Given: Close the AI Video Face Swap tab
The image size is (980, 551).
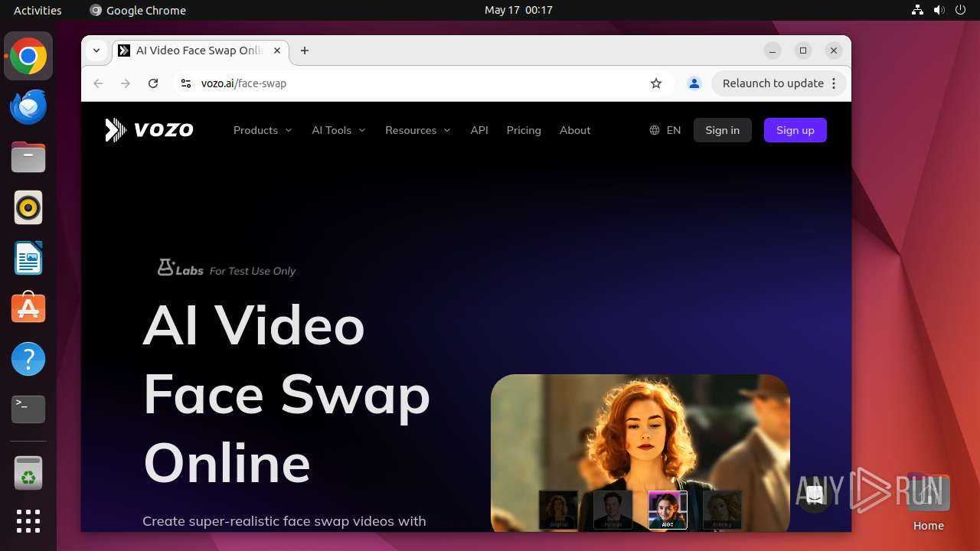Looking at the screenshot, I should coord(277,51).
